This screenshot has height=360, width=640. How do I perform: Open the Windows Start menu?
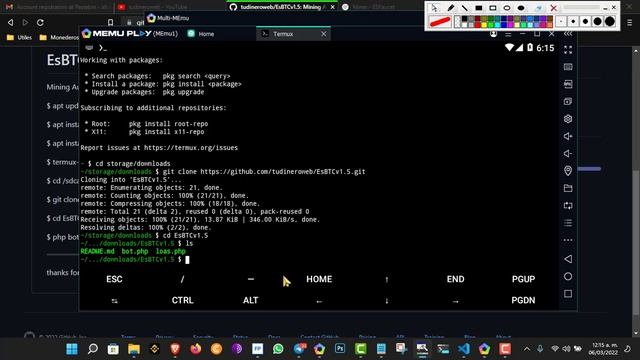click(72, 349)
